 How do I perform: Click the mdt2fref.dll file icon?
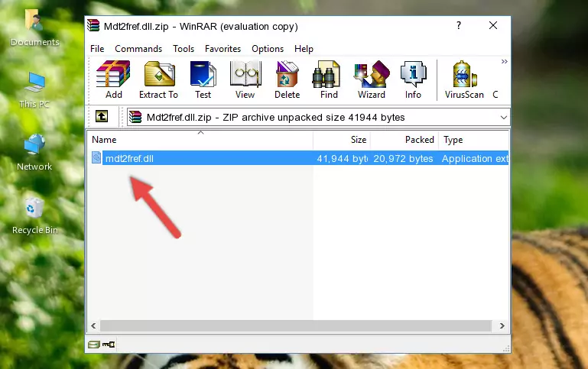point(96,157)
